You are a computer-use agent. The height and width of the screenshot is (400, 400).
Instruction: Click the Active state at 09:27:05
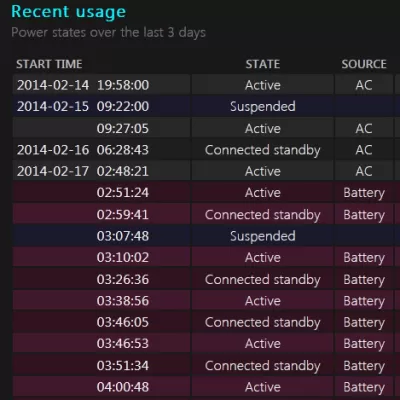[263, 129]
